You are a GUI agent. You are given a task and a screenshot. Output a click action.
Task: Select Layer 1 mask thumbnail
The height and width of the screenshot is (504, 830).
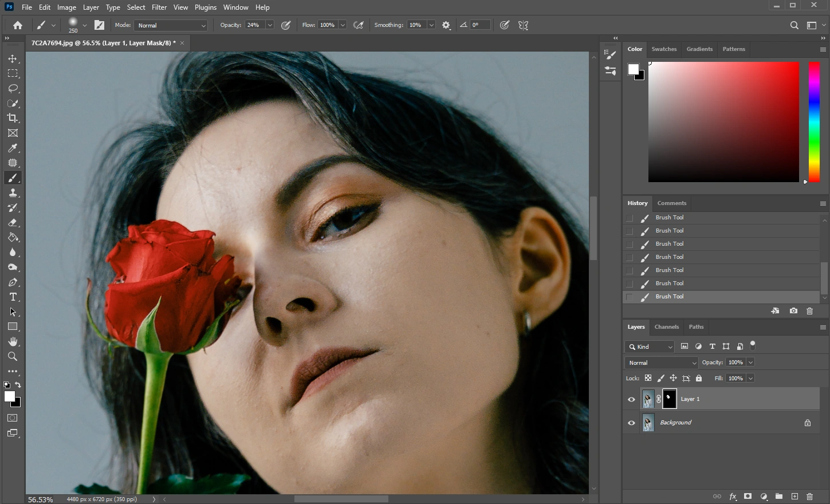(669, 399)
